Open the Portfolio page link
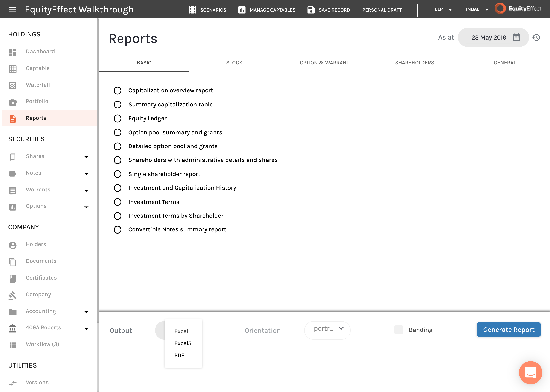Viewport: 550px width, 392px height. coord(37,101)
